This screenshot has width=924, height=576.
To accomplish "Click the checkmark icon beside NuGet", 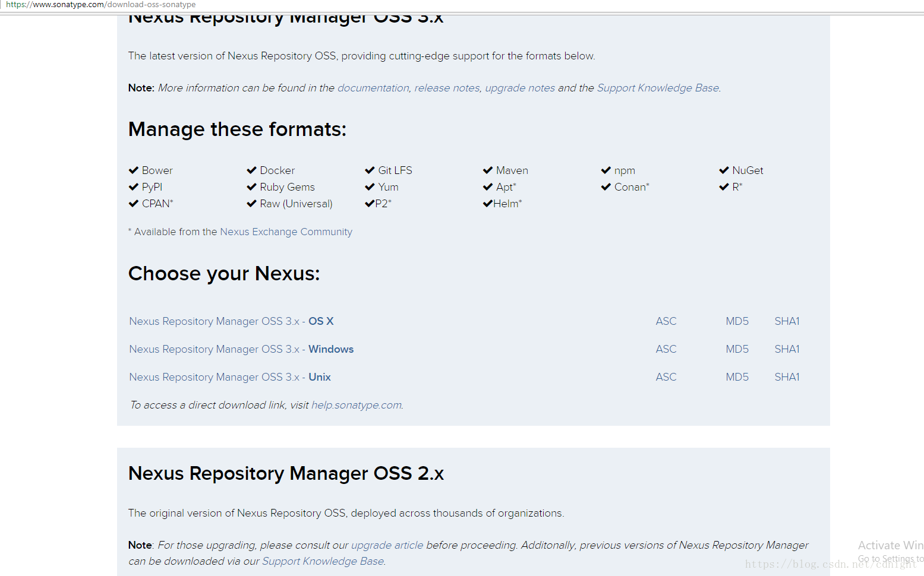I will tap(724, 170).
